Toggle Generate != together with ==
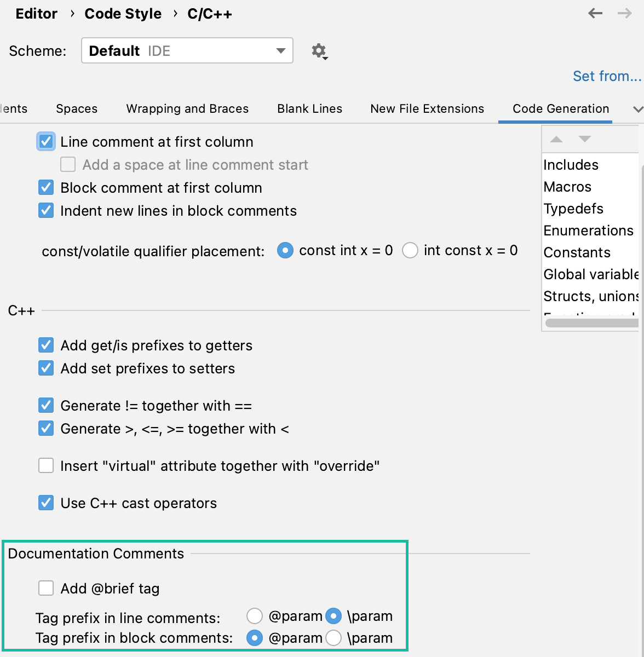The height and width of the screenshot is (657, 644). (x=46, y=405)
